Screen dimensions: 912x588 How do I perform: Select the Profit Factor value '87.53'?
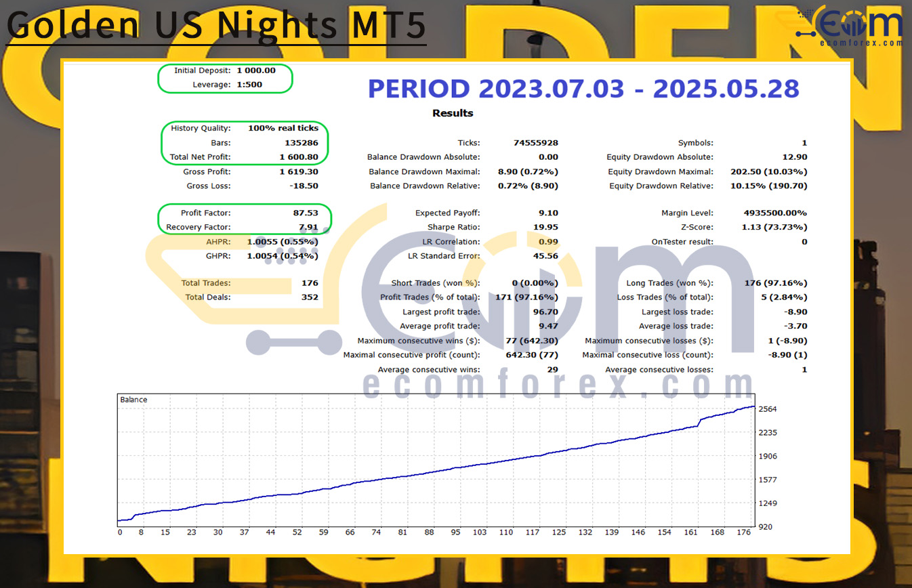(x=306, y=213)
